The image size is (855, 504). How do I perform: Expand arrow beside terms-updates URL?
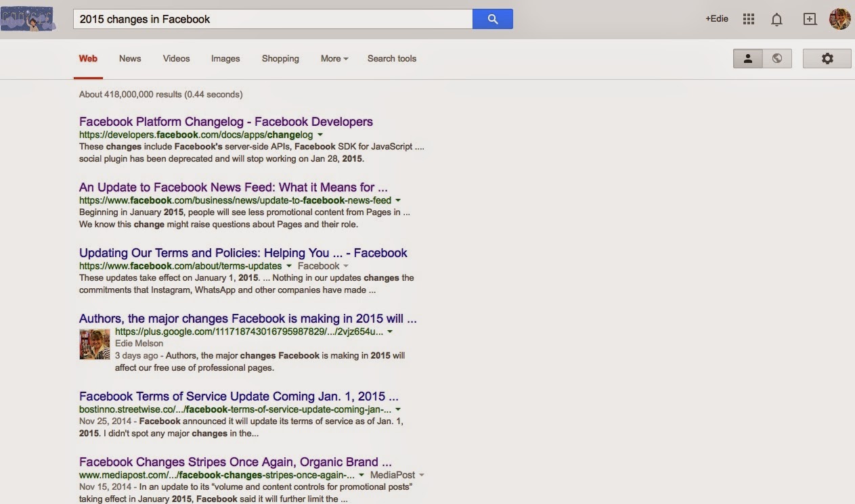(288, 267)
